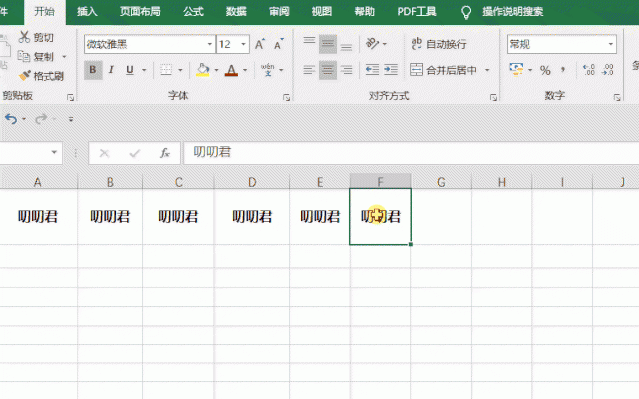Select bottom vertical alignment
This screenshot has width=639, height=399.
click(346, 47)
